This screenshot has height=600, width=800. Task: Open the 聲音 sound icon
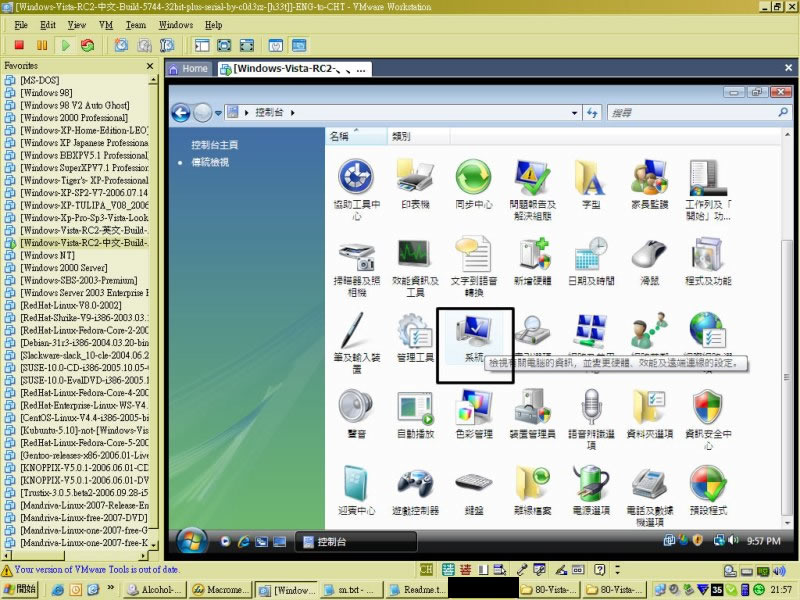(x=357, y=413)
